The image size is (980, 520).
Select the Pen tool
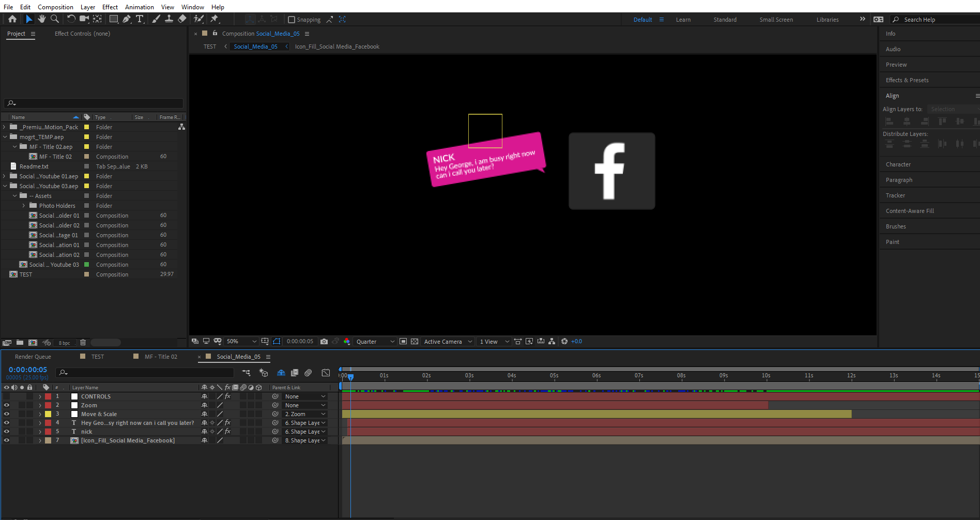tap(127, 19)
